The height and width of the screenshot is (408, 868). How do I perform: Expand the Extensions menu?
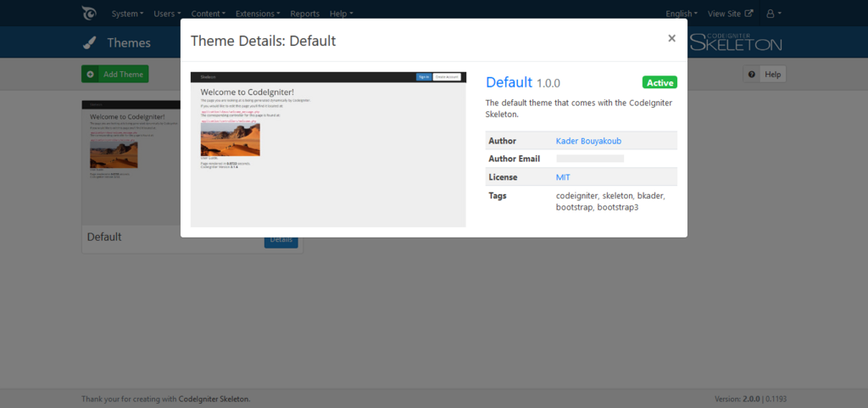point(258,14)
